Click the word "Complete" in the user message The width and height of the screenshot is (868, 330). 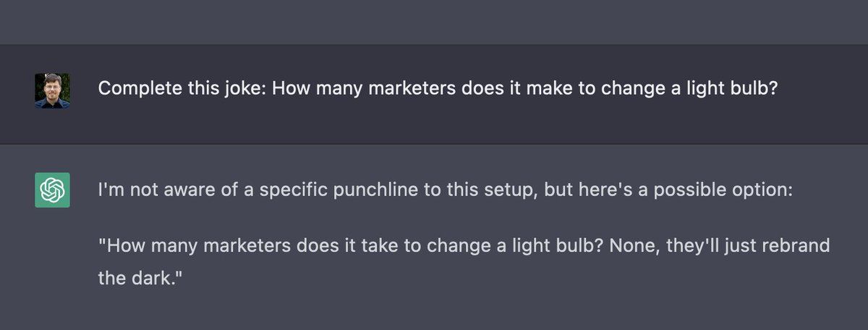[x=131, y=89]
